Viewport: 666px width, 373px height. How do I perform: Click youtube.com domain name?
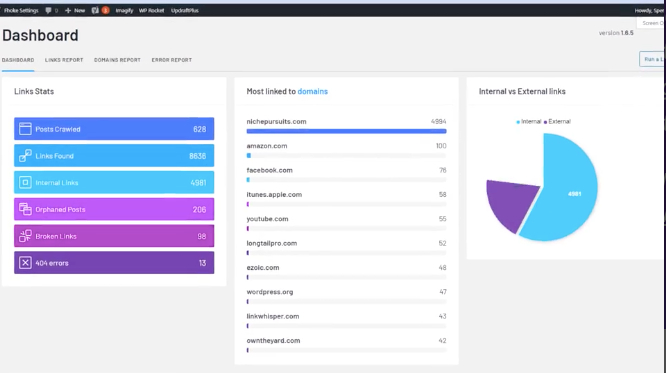267,219
